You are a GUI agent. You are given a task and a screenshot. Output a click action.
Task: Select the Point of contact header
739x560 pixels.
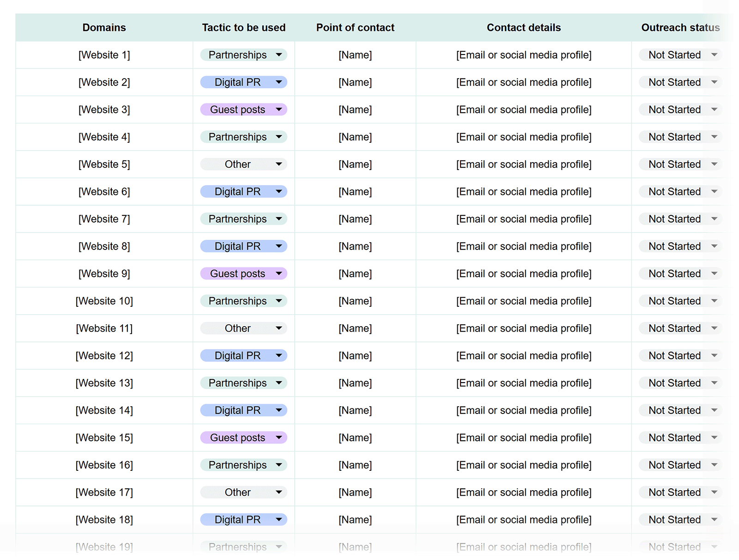point(355,28)
